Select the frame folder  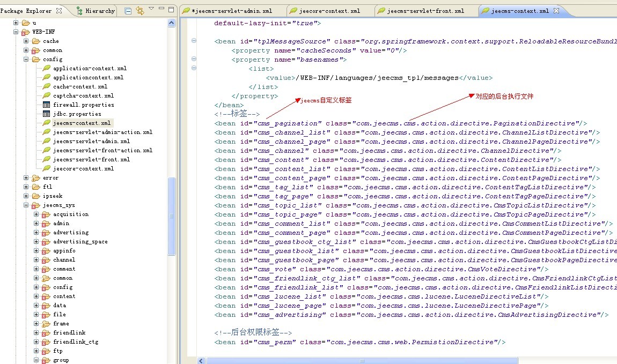tap(61, 323)
